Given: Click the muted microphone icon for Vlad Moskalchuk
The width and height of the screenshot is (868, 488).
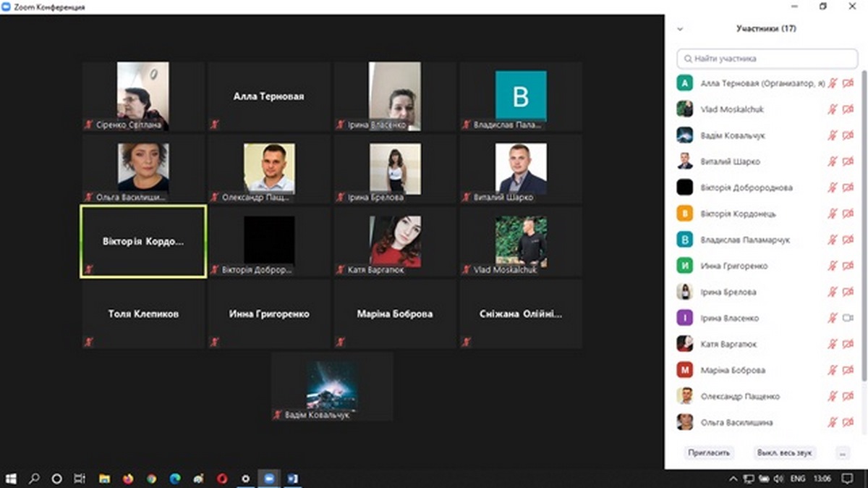Looking at the screenshot, I should click(x=833, y=109).
